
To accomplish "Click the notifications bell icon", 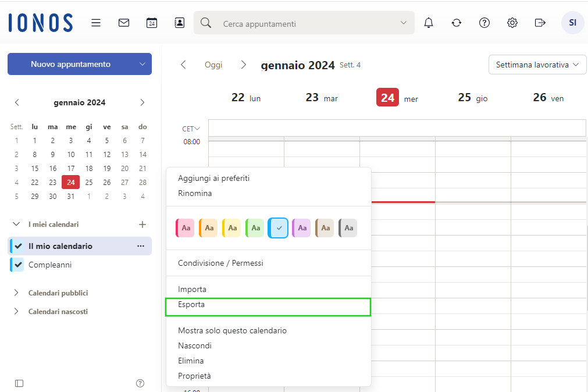I will point(429,23).
